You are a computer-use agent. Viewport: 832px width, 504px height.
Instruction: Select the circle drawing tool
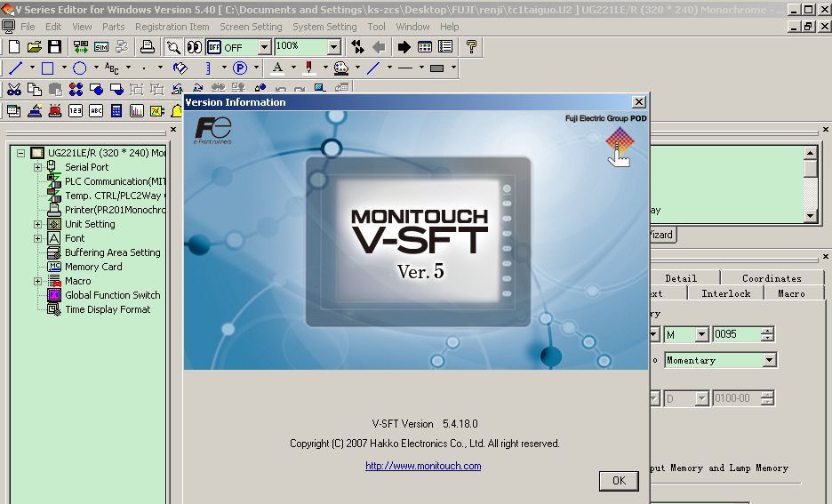[x=80, y=68]
